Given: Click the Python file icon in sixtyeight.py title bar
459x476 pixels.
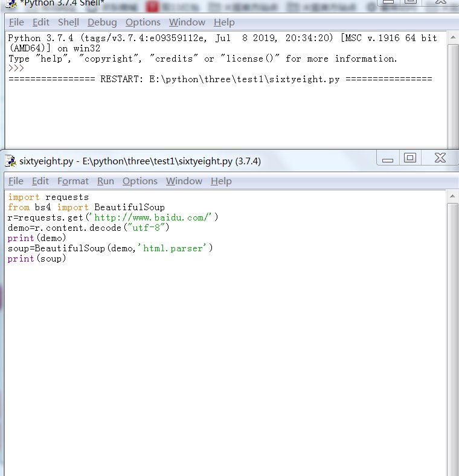Looking at the screenshot, I should (x=10, y=161).
